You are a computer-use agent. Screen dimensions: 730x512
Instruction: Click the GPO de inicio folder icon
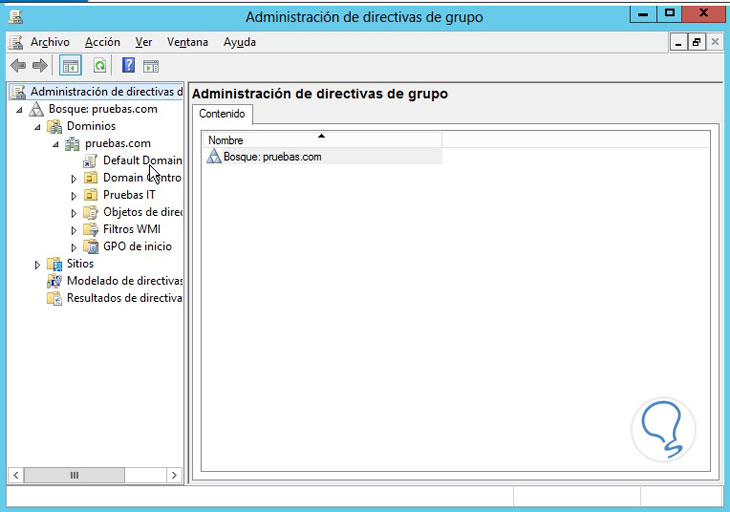(x=90, y=247)
